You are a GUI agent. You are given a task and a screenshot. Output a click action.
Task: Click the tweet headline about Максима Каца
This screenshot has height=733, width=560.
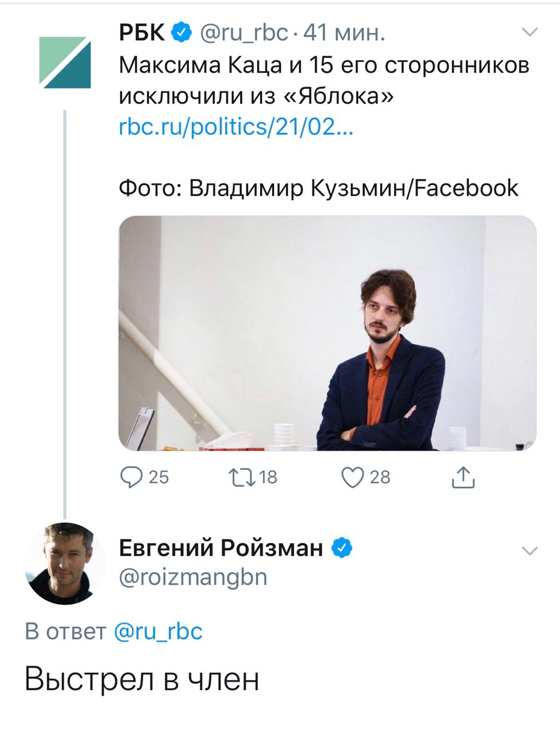324,80
